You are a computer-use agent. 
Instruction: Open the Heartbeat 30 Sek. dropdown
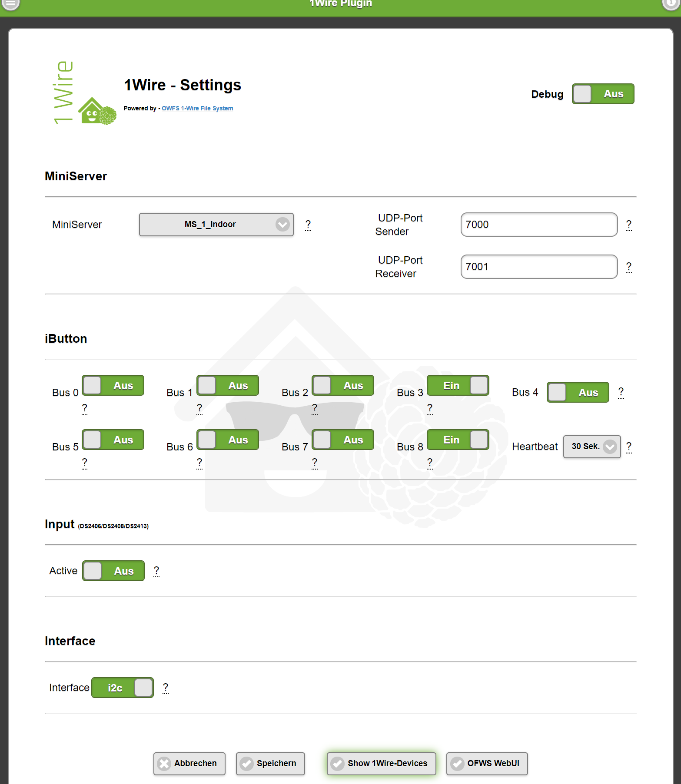592,447
